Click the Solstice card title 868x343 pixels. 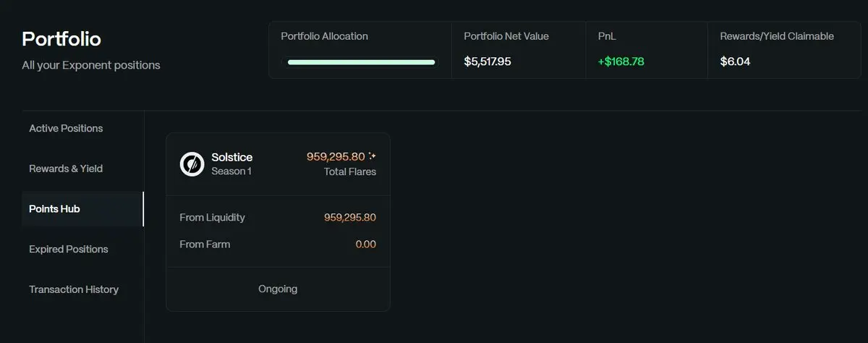tap(231, 157)
